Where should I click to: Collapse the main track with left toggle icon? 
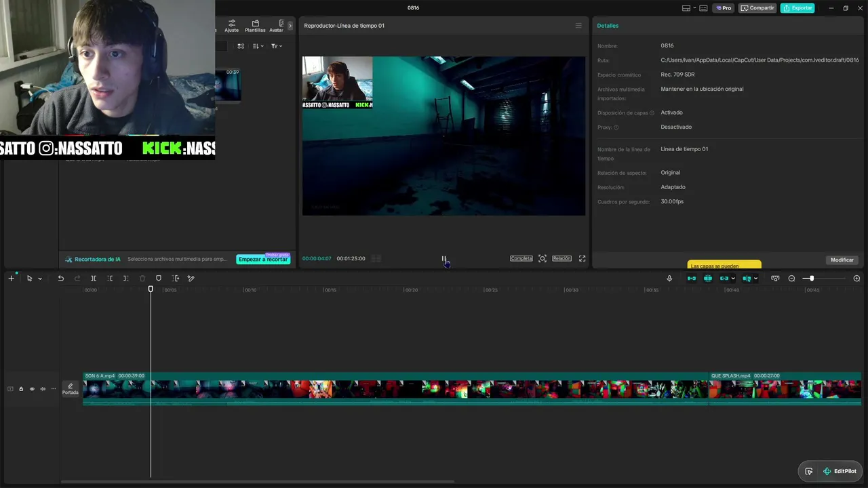10,389
